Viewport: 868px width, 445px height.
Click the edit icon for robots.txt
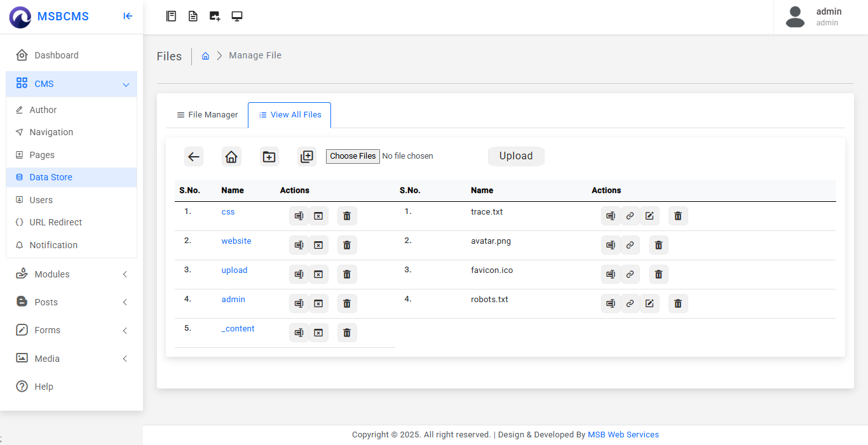(649, 303)
